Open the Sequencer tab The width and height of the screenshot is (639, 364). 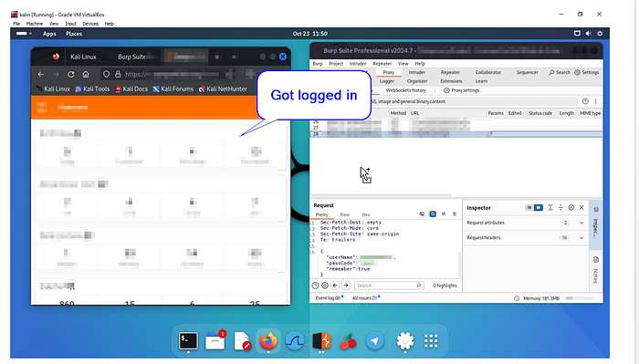pyautogui.click(x=528, y=72)
